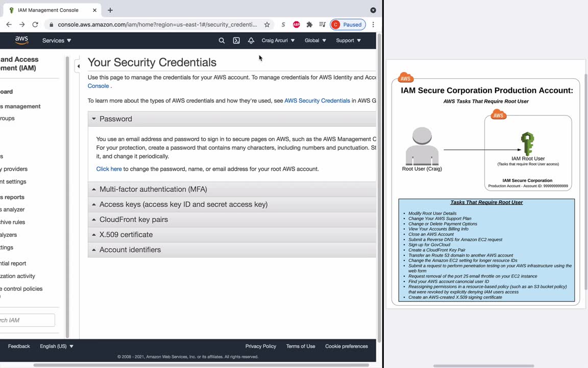The height and width of the screenshot is (368, 588).
Task: Open the identity providers sidebar item
Action: point(14,169)
